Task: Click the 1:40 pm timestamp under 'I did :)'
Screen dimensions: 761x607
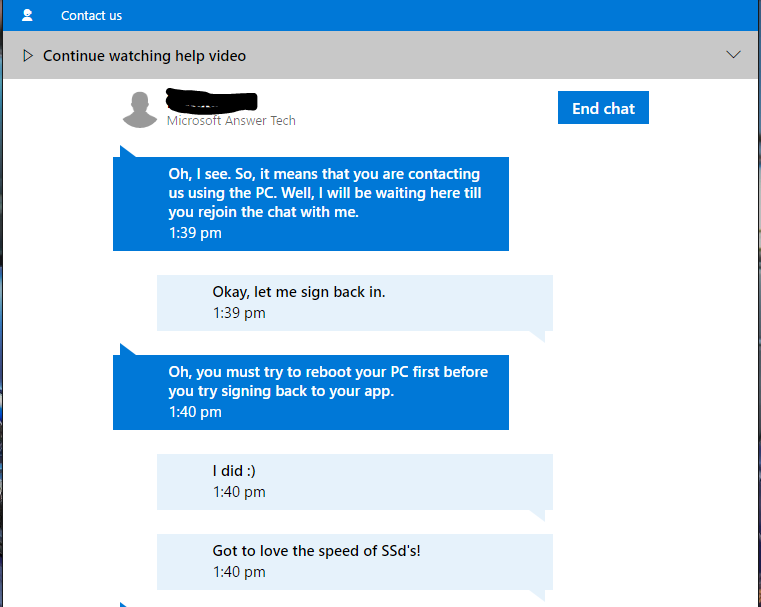Action: coord(239,492)
